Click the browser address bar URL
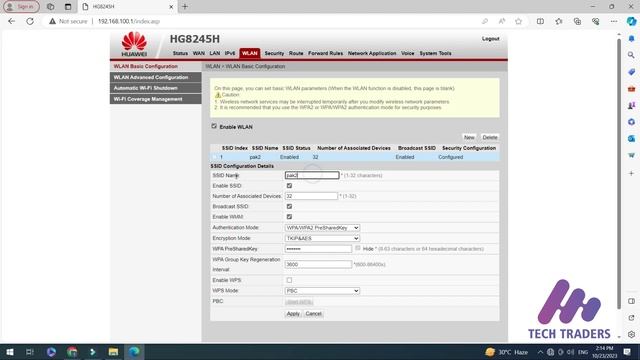Screen dimensions: 640x360 coord(129,21)
